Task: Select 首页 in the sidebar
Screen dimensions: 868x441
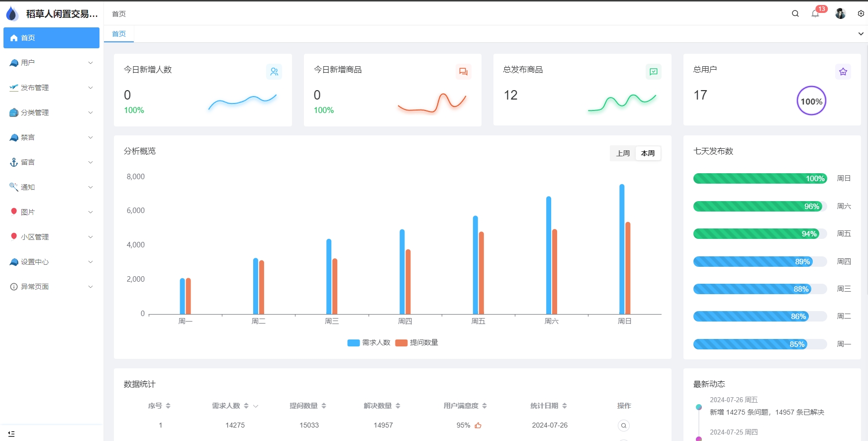Action: [51, 38]
